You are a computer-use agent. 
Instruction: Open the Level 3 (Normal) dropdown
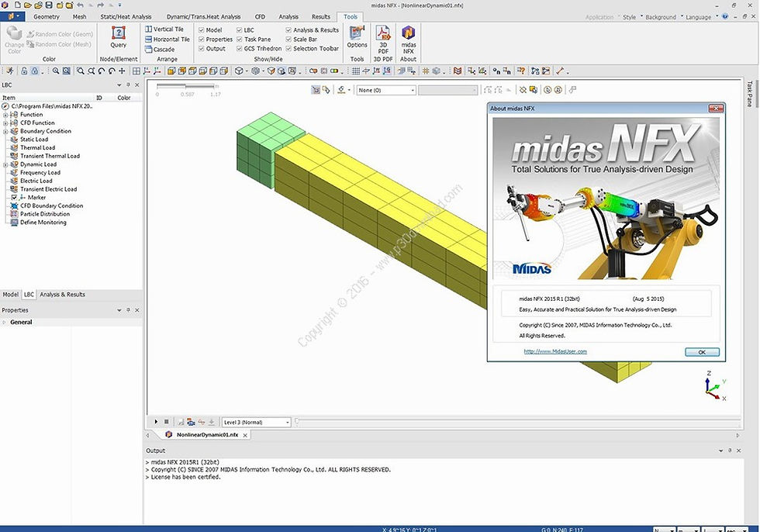point(256,422)
